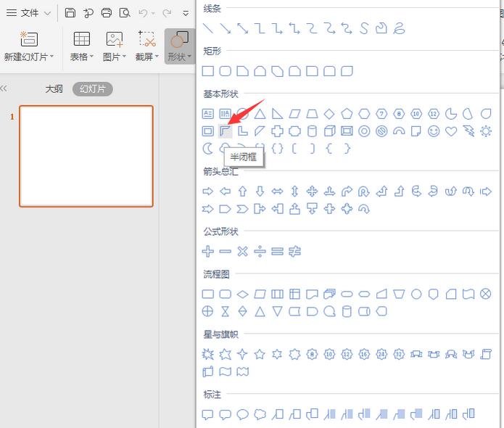The image size is (504, 428).
Task: Insert the right triangle shape
Action: click(277, 114)
